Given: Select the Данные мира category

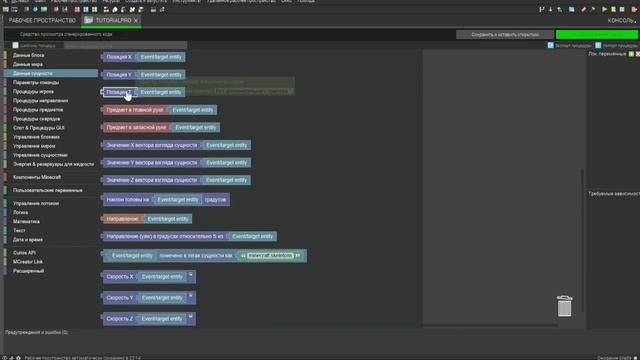Looking at the screenshot, I should (28, 64).
